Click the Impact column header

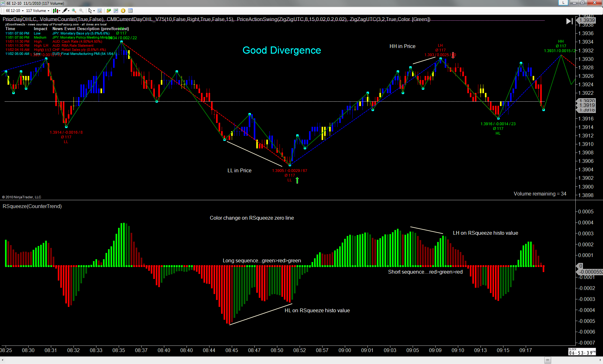(41, 29)
